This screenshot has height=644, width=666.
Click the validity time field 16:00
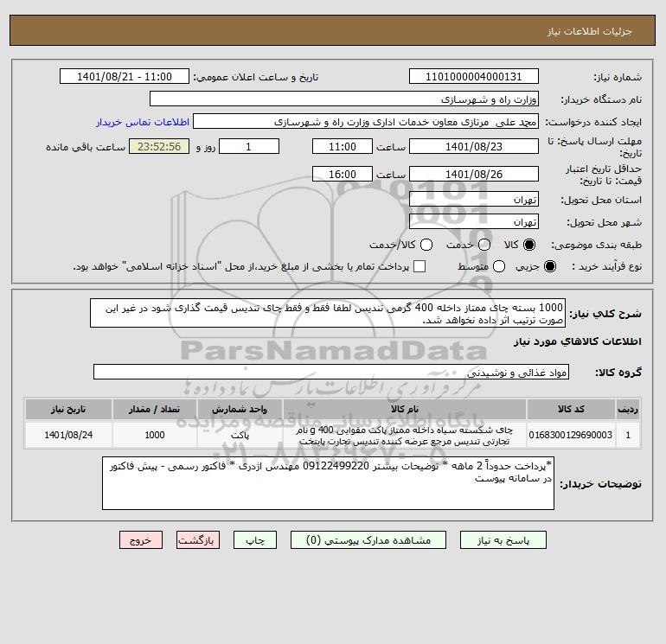tap(343, 174)
